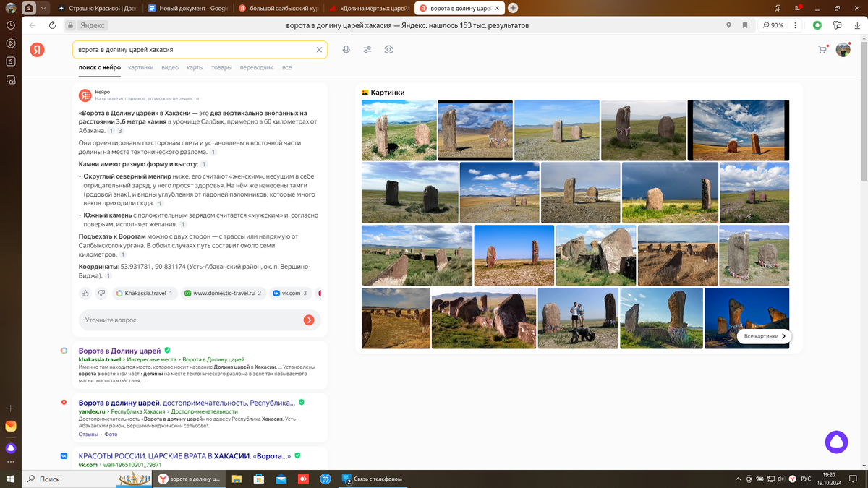This screenshot has width=868, height=488.
Task: Select the 'переводчик' search category
Action: [257, 67]
